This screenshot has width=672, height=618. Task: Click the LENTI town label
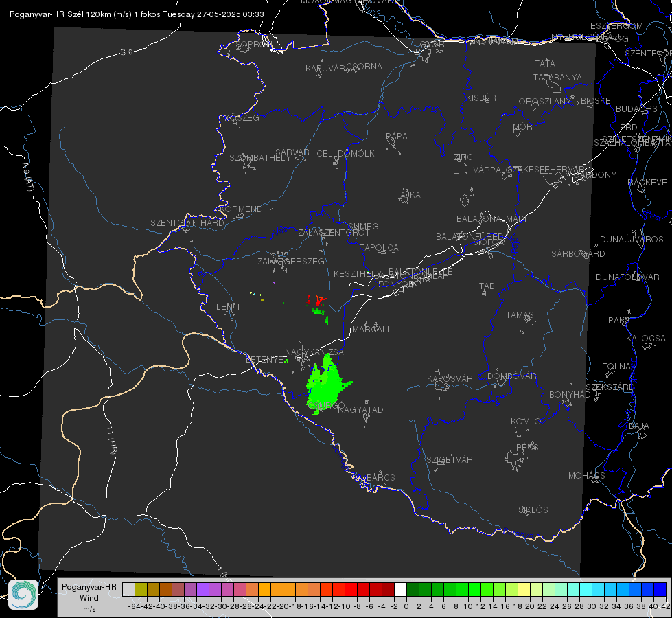[228, 307]
